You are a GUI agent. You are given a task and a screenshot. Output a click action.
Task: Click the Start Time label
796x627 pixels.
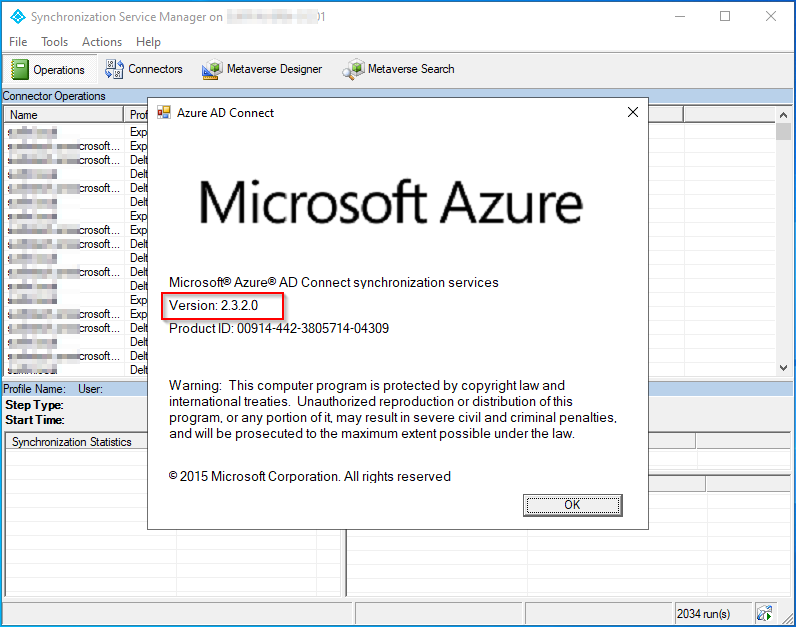click(35, 420)
